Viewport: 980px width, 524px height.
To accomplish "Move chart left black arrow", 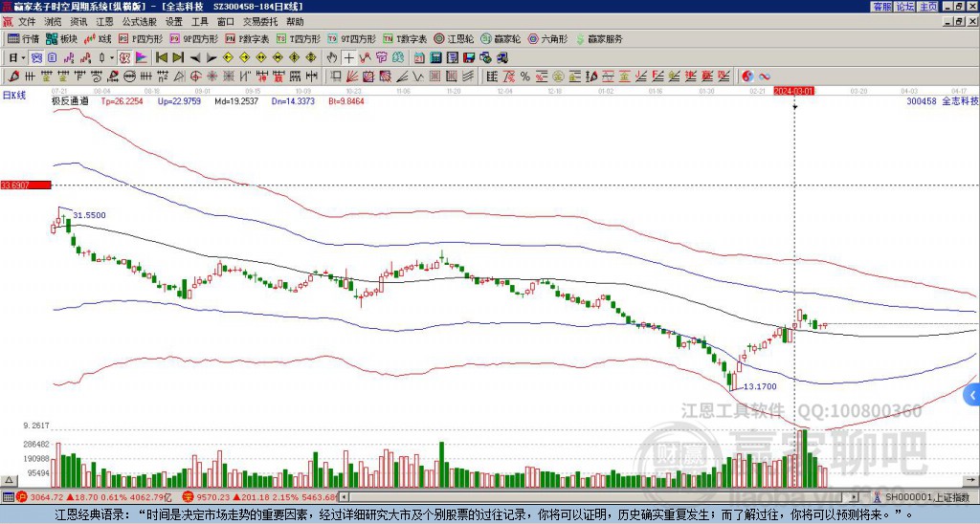I will tap(195, 58).
